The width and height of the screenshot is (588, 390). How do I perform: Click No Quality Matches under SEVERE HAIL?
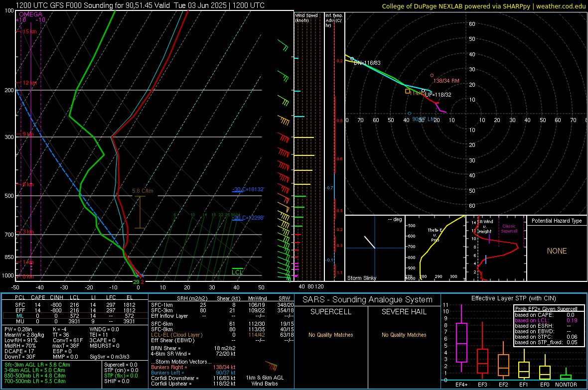(x=404, y=335)
